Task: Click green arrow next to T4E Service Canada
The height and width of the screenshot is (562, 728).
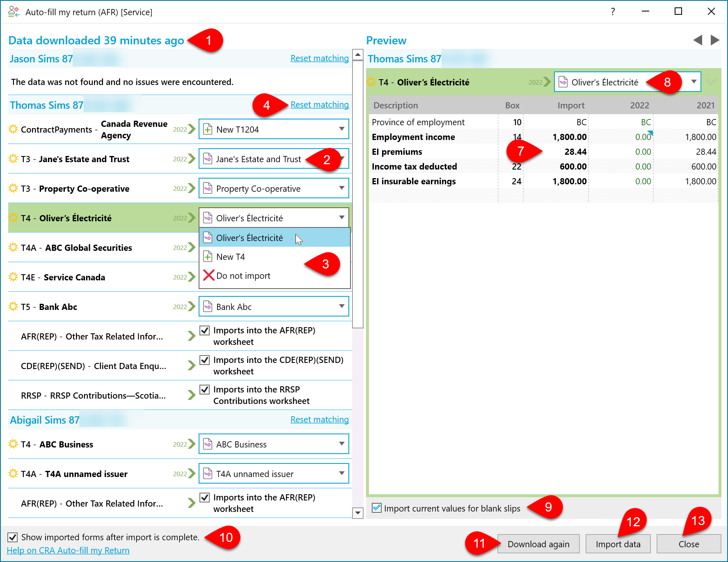Action: [x=192, y=277]
